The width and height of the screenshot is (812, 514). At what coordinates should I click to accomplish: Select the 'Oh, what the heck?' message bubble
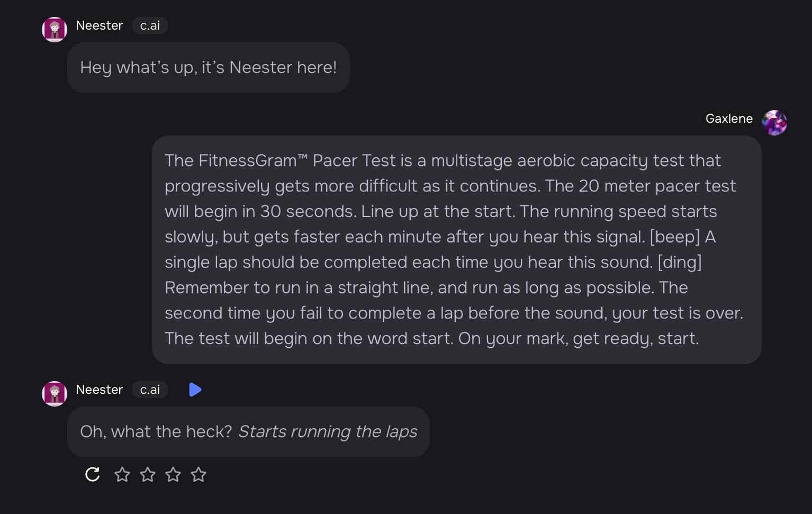tap(248, 432)
